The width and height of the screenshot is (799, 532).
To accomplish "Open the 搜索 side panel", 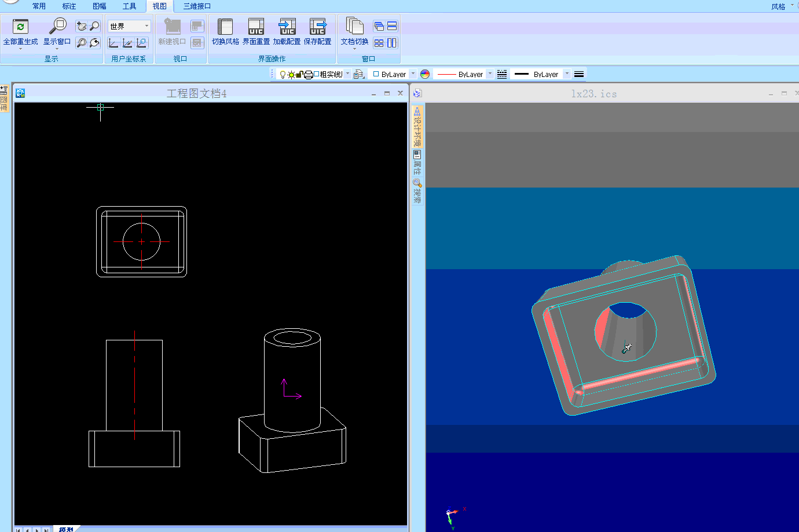I will [x=417, y=192].
